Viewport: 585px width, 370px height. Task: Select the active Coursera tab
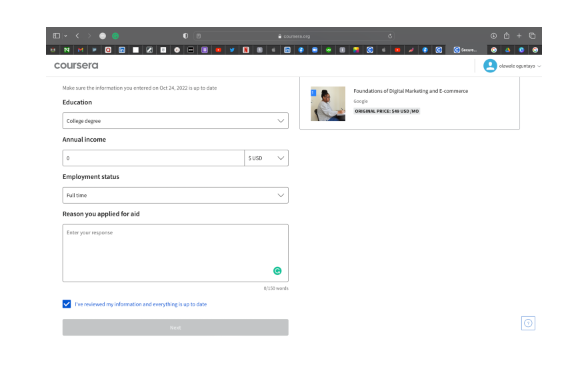[466, 50]
